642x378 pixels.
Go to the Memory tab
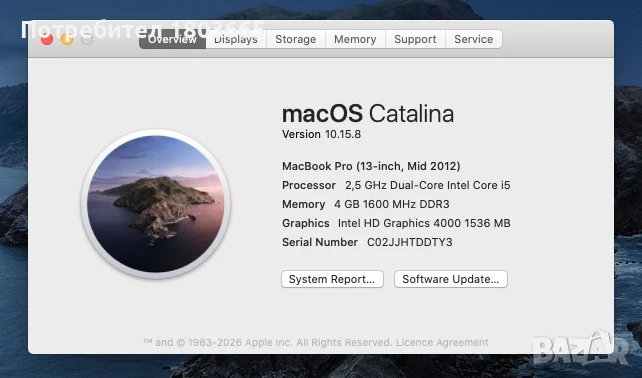point(355,39)
